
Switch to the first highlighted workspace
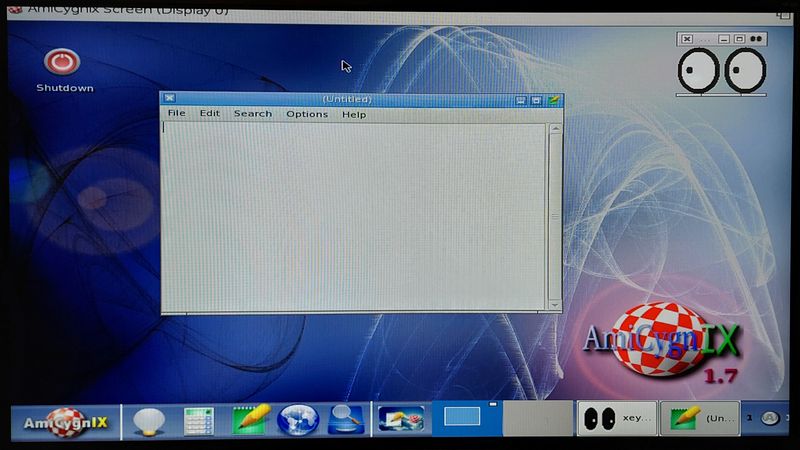[x=465, y=419]
